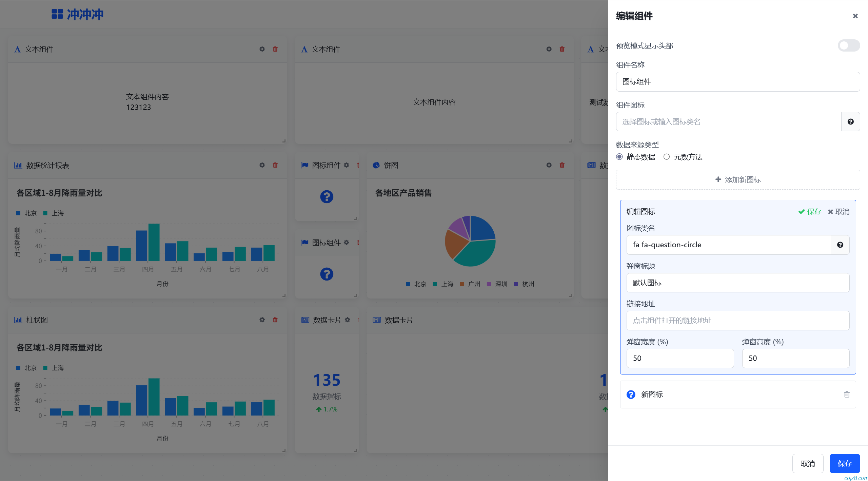This screenshot has width=868, height=481.
Task: Click help icon next to 图标类名 field
Action: point(840,245)
